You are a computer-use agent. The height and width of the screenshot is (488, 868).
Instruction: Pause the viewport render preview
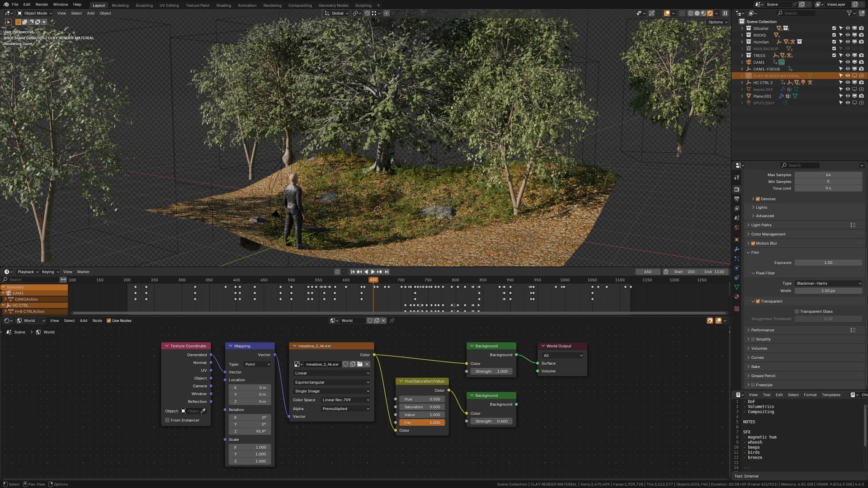tap(725, 13)
